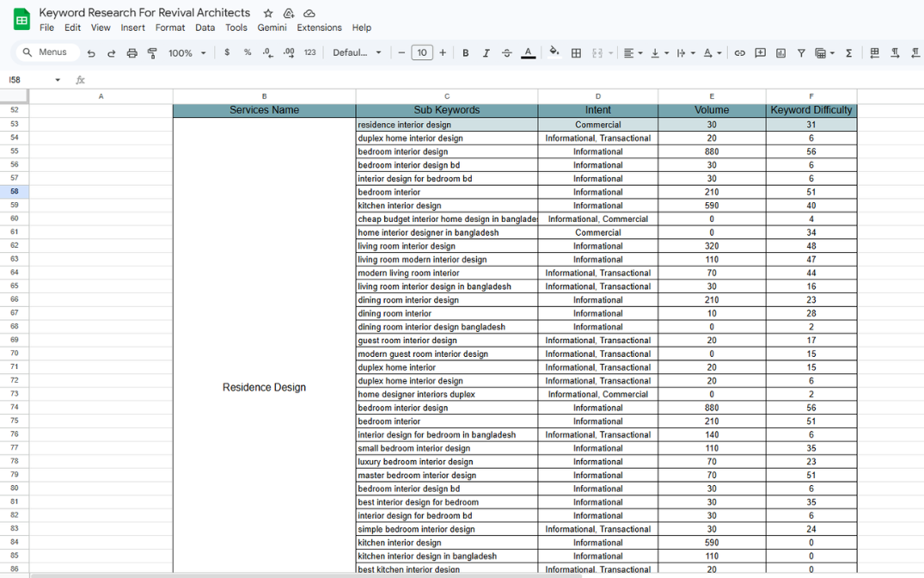924x578 pixels.
Task: Click the create filter funnel icon
Action: coord(801,53)
